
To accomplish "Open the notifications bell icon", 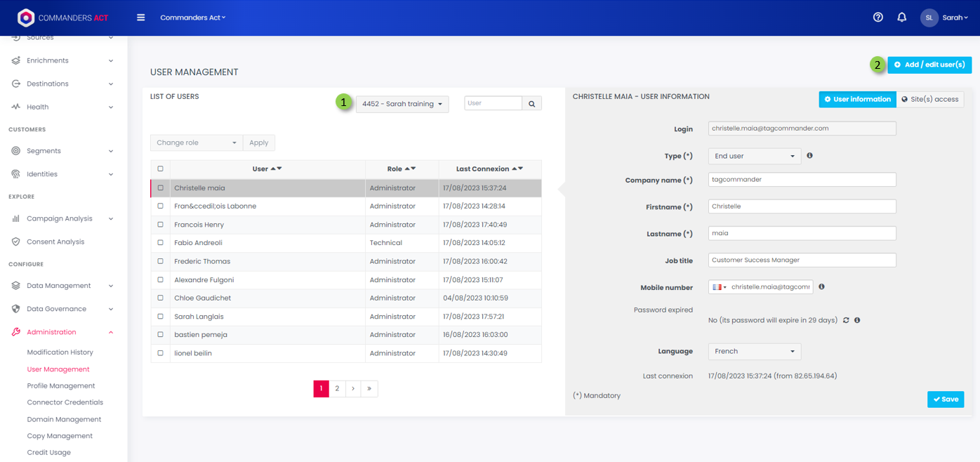I will click(x=901, y=18).
